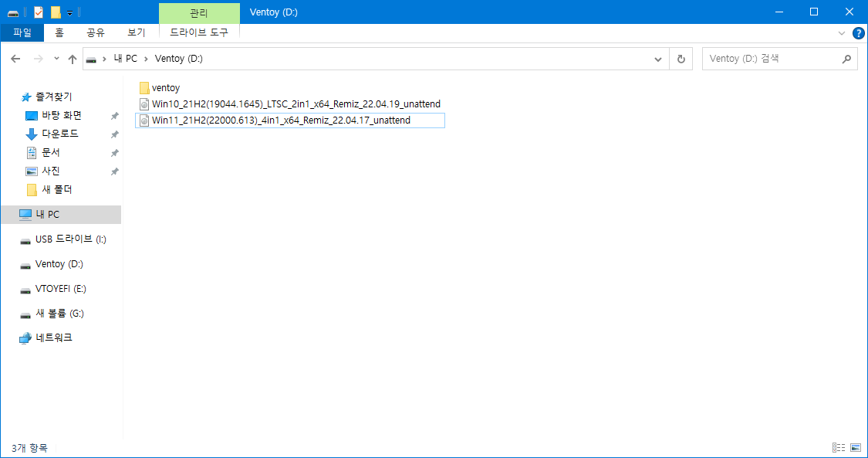Image resolution: width=868 pixels, height=458 pixels.
Task: Click the pin icon beside 바탕 화면
Action: 115,116
